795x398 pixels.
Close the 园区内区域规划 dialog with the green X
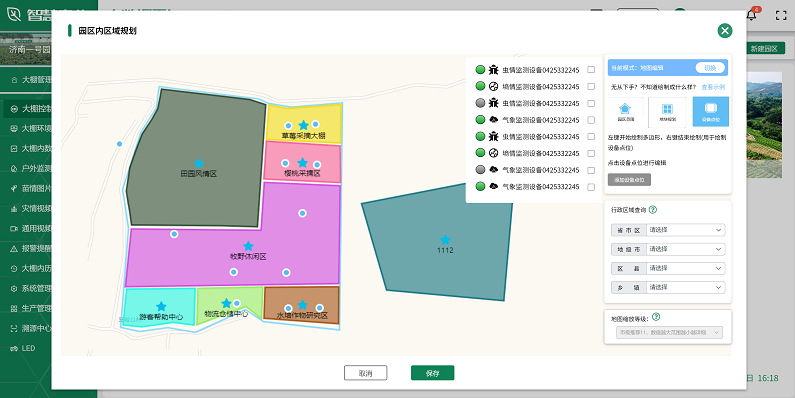(725, 31)
